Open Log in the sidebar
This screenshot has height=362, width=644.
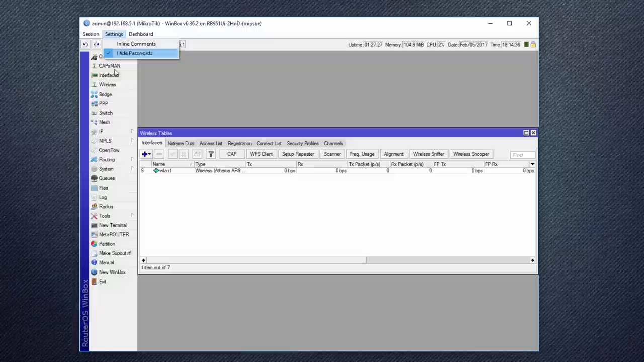tap(103, 197)
